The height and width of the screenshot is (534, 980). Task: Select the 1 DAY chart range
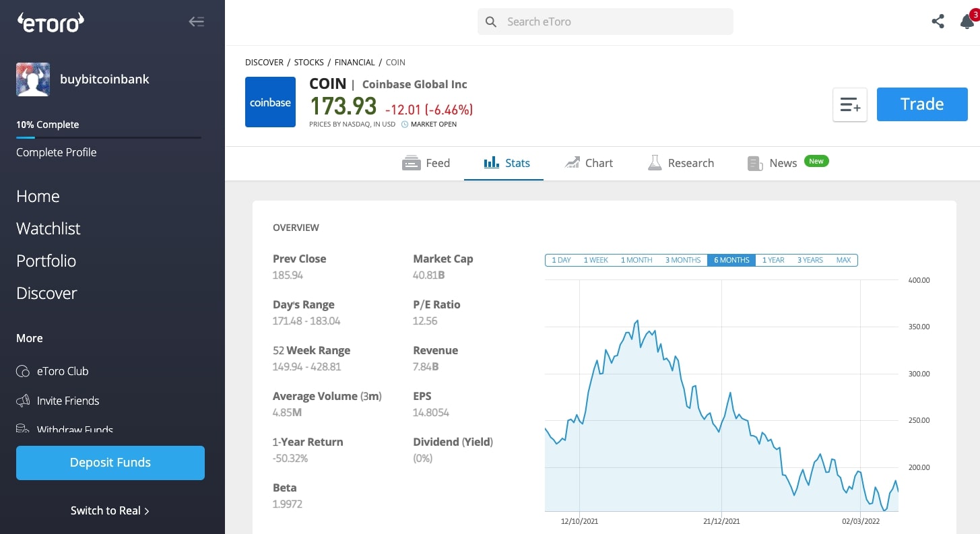(561, 260)
